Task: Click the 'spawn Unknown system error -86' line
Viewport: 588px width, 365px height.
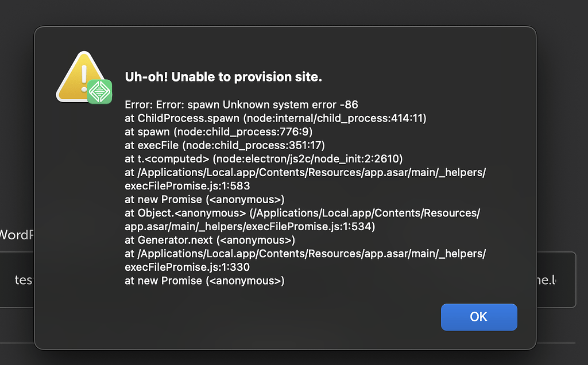Action: pyautogui.click(x=242, y=104)
